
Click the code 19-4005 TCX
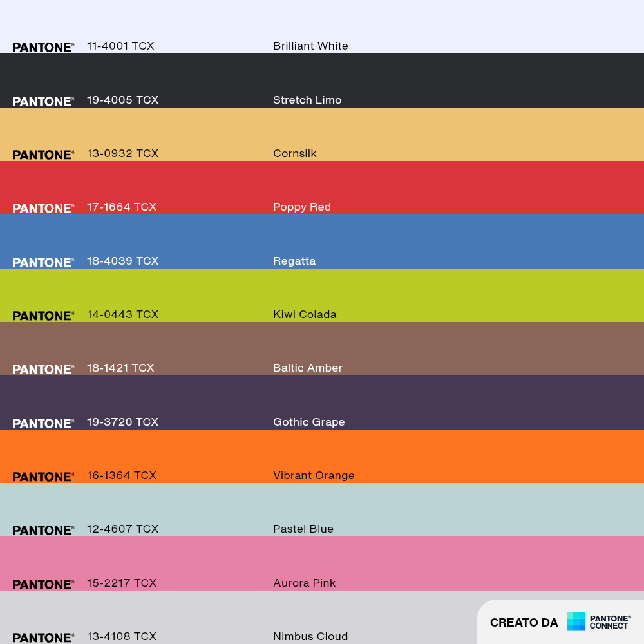[122, 100]
